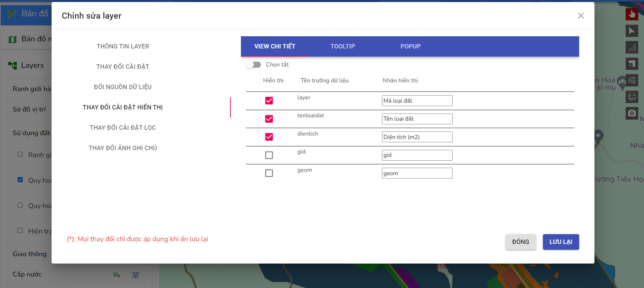Click the print map icon
Screen dimensions: 644x288
[x=632, y=97]
